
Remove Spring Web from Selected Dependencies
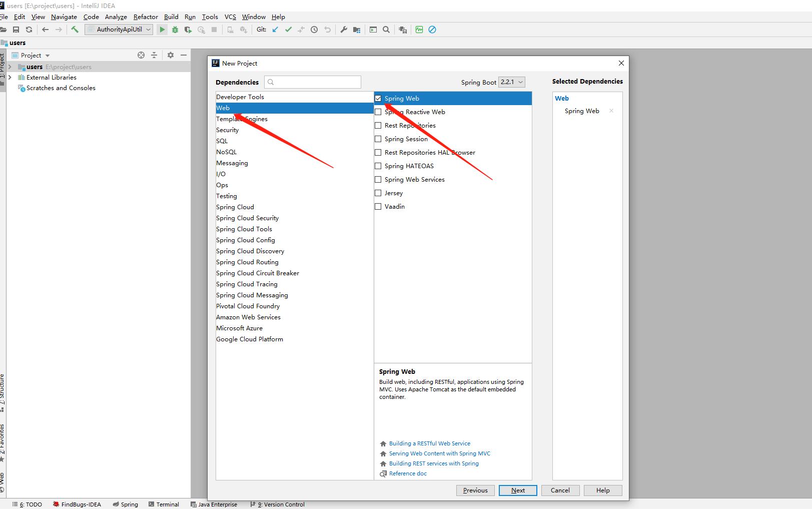611,111
